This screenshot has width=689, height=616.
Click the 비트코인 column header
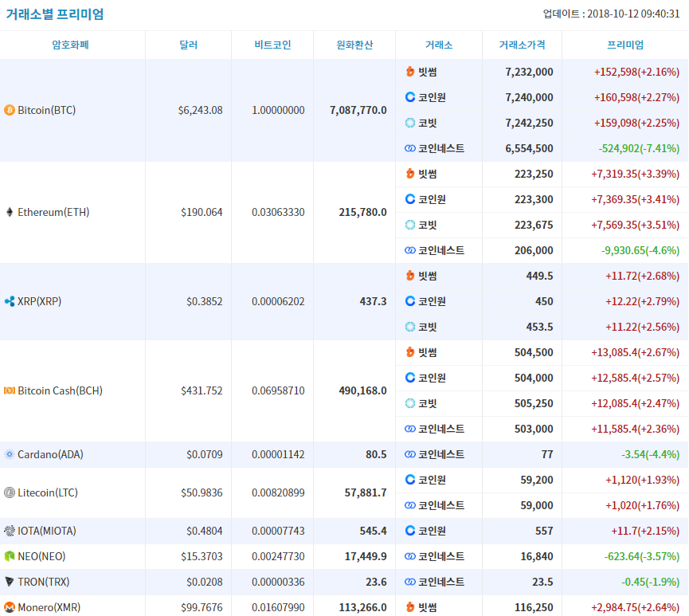273,45
